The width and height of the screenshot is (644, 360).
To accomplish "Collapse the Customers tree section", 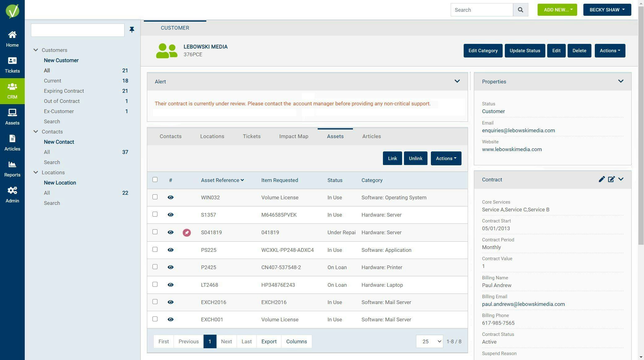I will click(x=36, y=50).
